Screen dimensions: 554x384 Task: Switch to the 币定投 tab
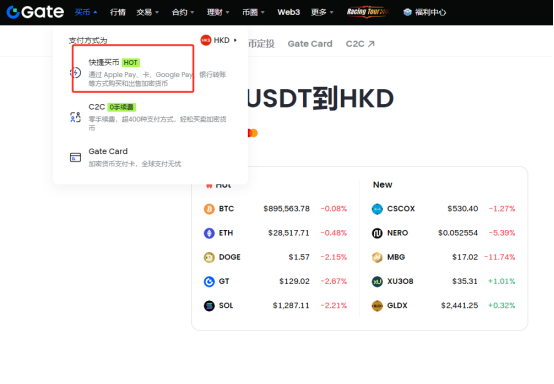[x=261, y=44]
